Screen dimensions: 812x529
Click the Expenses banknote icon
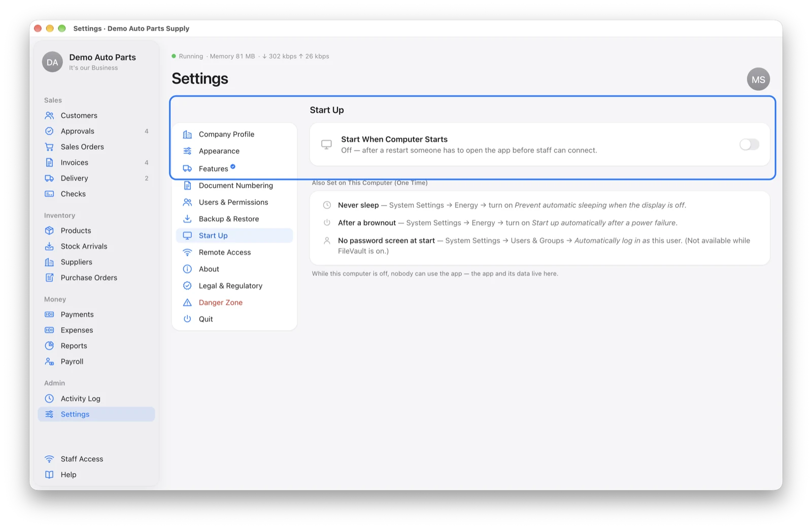(x=49, y=330)
